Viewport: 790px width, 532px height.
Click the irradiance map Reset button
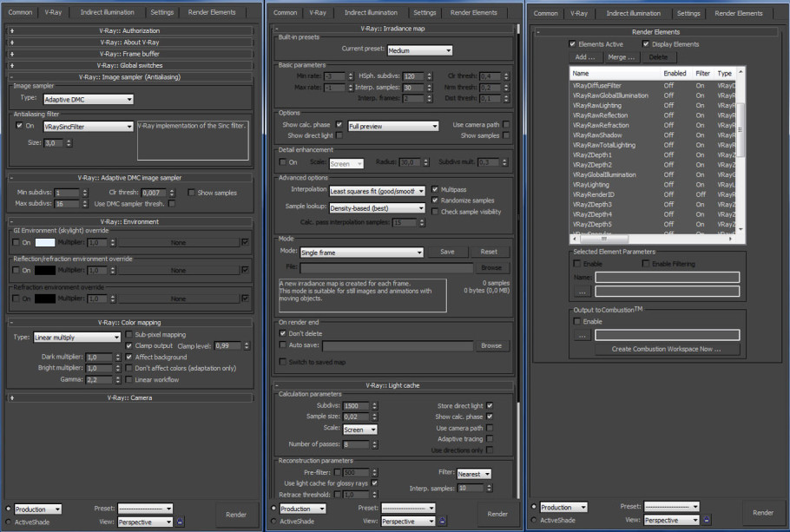click(x=489, y=252)
